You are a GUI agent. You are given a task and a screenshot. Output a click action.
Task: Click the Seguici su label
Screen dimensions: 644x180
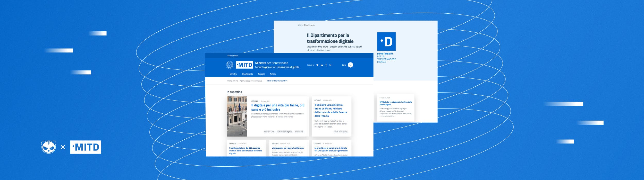tap(311, 65)
